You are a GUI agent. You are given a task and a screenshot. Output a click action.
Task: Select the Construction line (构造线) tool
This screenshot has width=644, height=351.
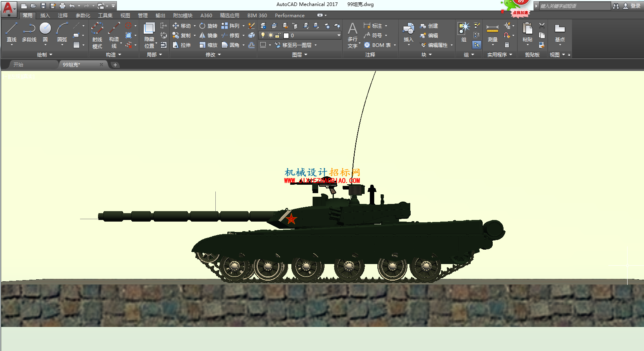coord(114,35)
